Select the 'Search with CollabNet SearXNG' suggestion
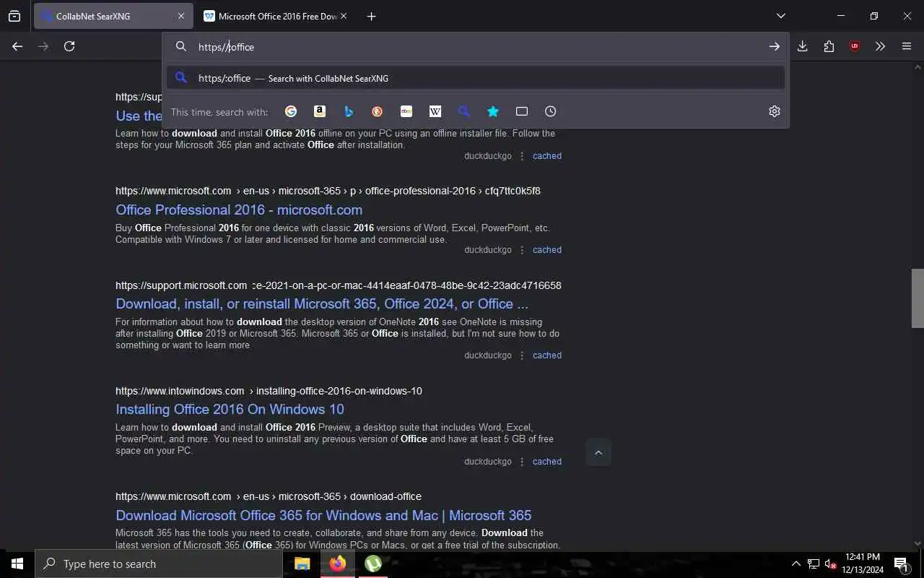Viewport: 924px width, 578px height. (476, 78)
